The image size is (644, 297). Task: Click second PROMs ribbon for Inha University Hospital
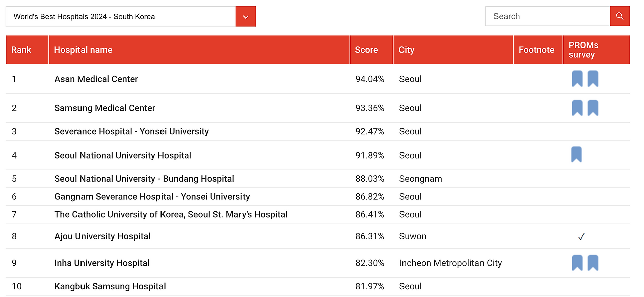pos(593,263)
